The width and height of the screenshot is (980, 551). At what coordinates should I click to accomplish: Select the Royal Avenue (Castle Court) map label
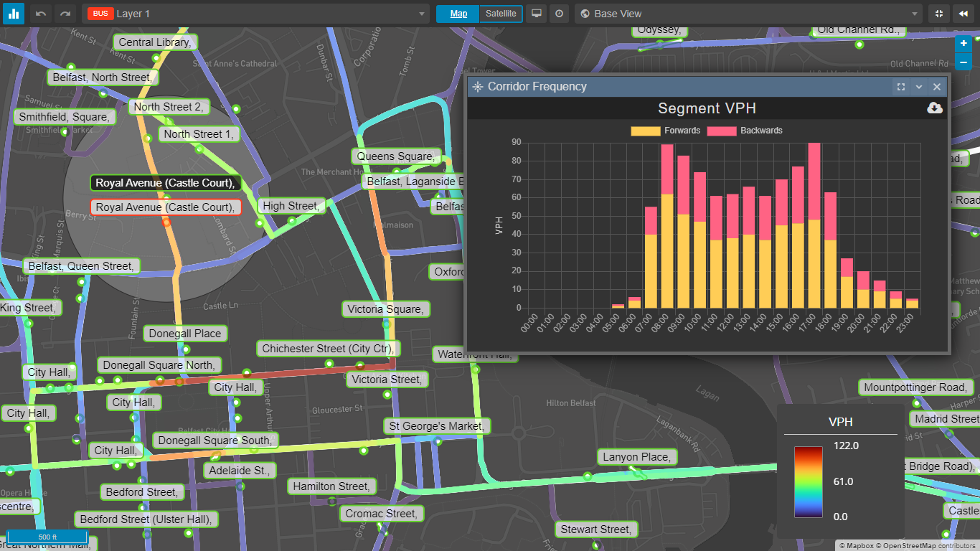click(166, 183)
